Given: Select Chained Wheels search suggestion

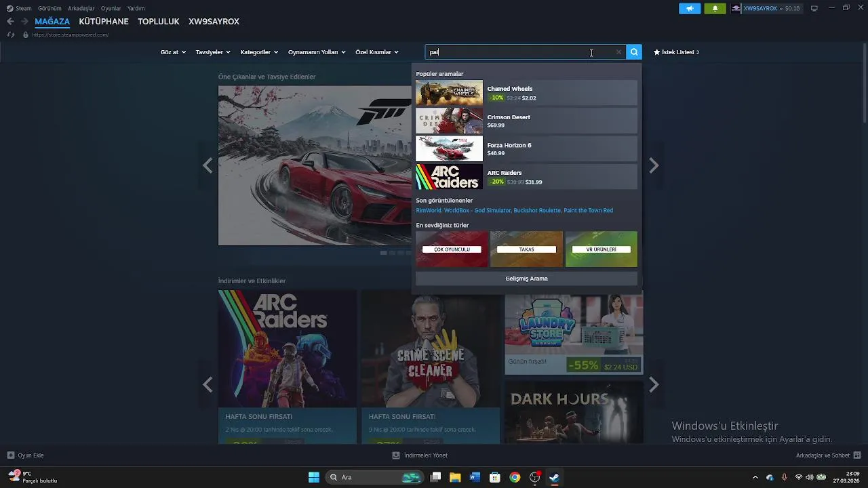Looking at the screenshot, I should 526,93.
